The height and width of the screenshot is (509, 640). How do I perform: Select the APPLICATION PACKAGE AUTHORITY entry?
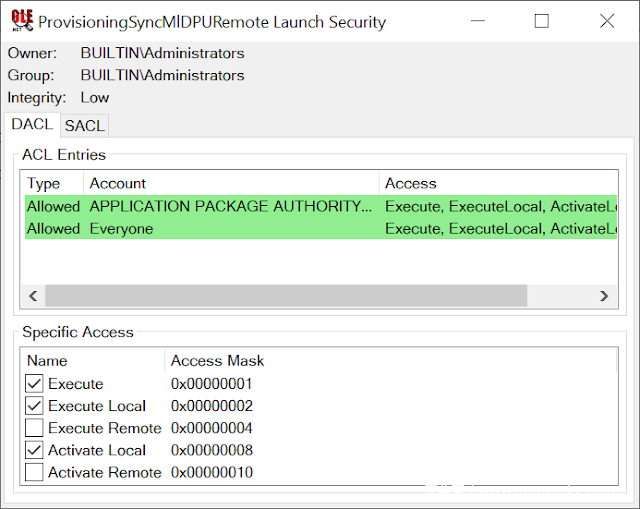point(230,206)
